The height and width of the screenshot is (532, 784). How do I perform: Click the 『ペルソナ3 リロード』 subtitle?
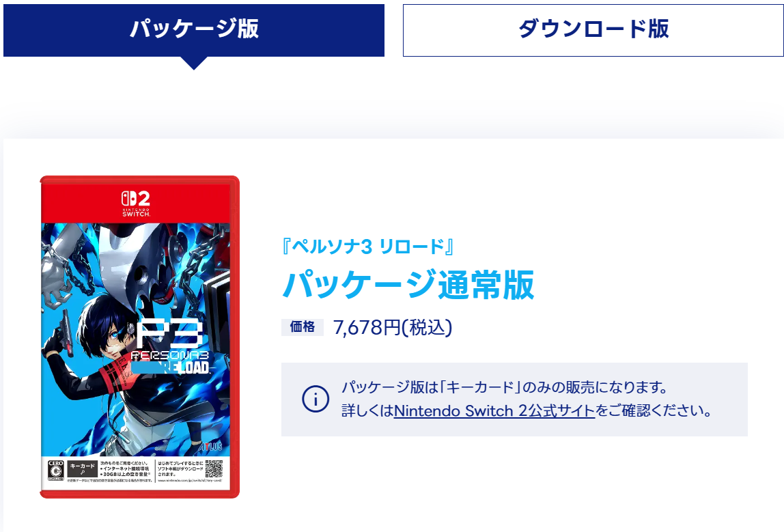click(367, 247)
